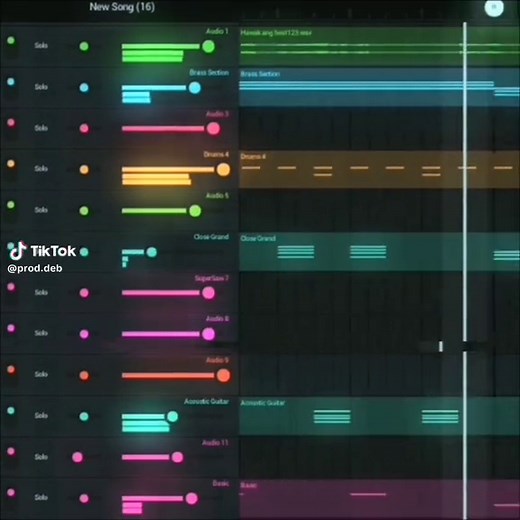Toggle the green enable dot on Audio 1 track

(11, 41)
